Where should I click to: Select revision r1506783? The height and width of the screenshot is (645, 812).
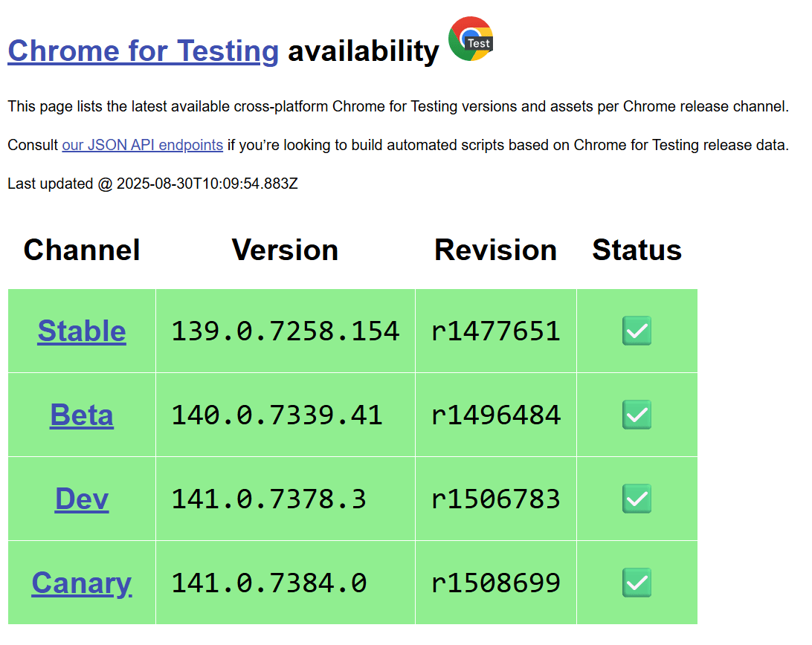(496, 499)
